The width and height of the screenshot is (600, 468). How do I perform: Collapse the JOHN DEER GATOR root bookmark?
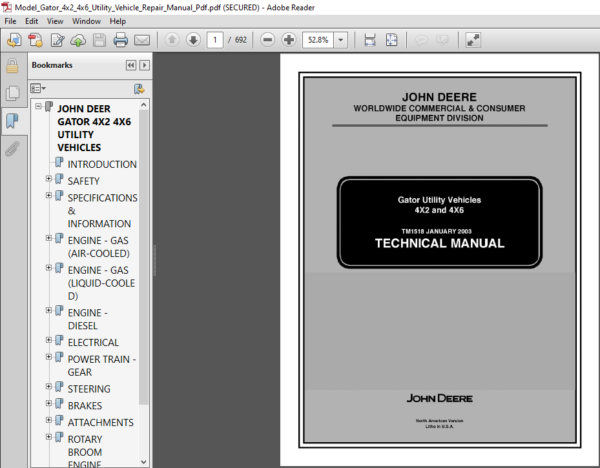38,106
